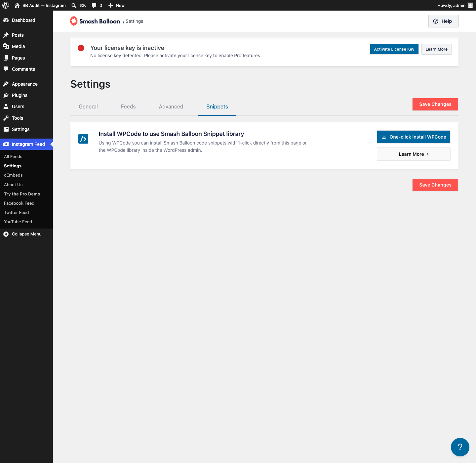Screen dimensions: 476x463
Task: Click the plus icon beside New
Action: (111, 5)
